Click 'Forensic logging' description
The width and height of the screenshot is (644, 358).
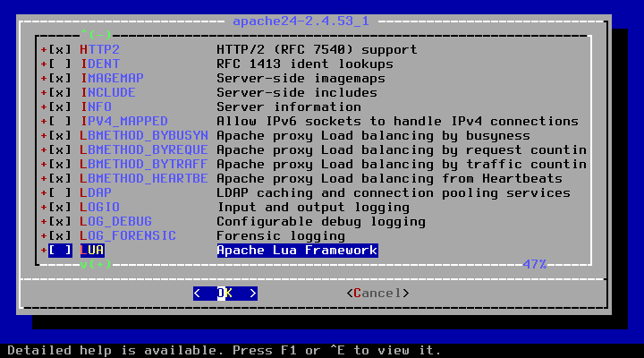pyautogui.click(x=281, y=236)
